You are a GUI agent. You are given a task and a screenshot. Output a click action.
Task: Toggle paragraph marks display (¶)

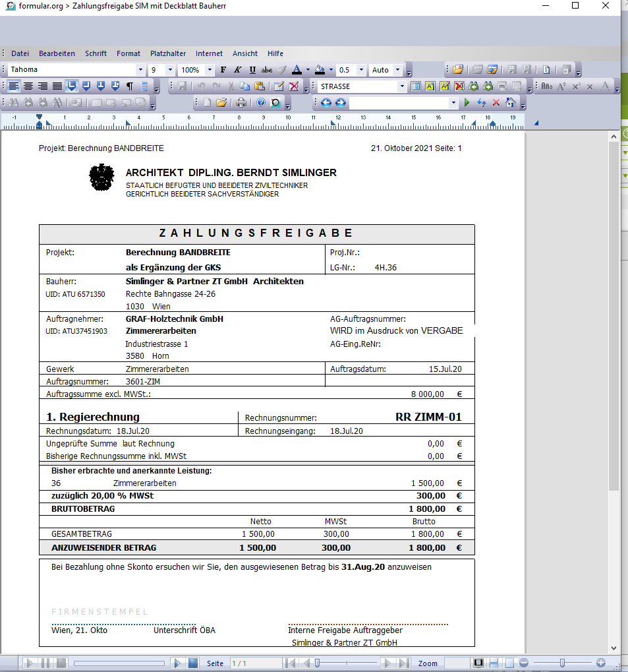[x=130, y=86]
